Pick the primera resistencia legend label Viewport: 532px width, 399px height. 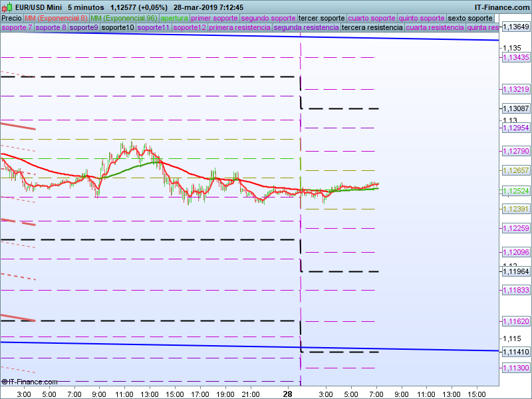click(x=239, y=28)
